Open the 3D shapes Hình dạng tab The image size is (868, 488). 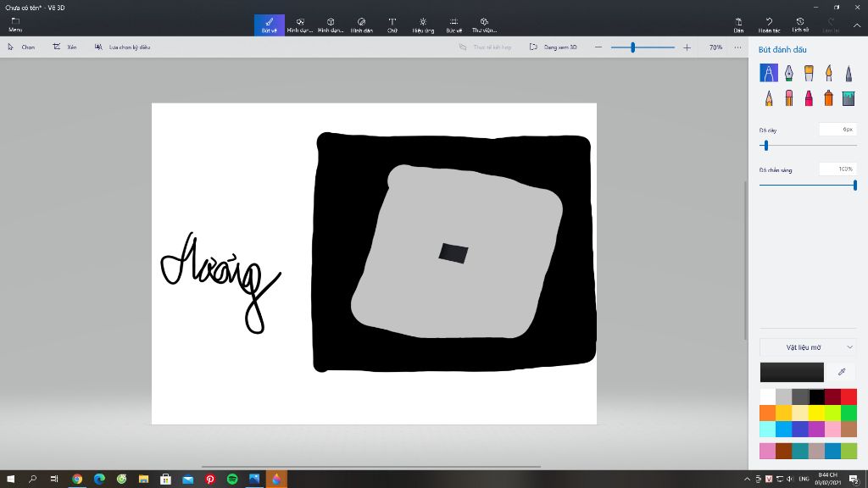click(331, 25)
